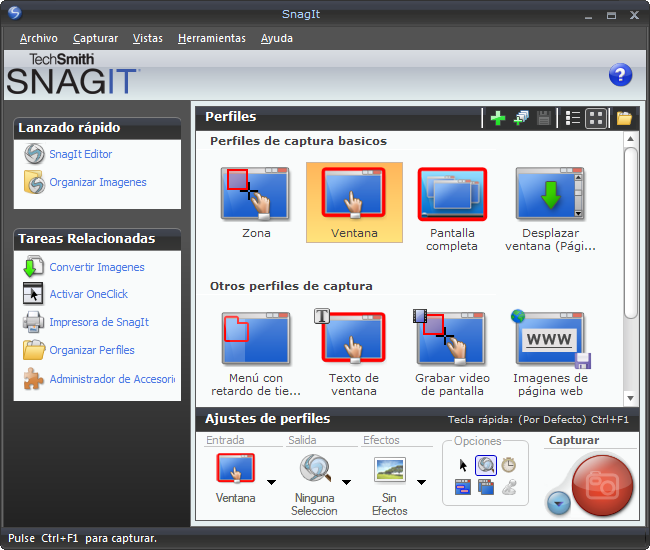Open the Salida Ninguna Seleccion dropdown arrow

tap(346, 482)
